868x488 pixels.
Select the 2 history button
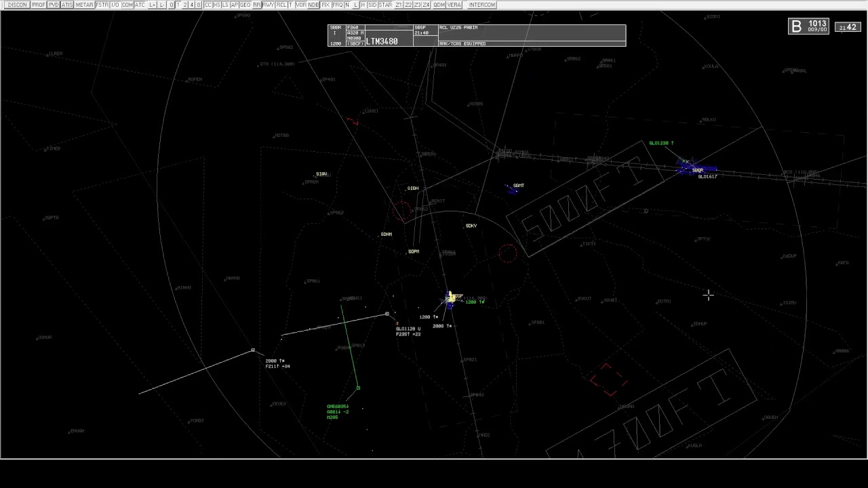[x=185, y=5]
